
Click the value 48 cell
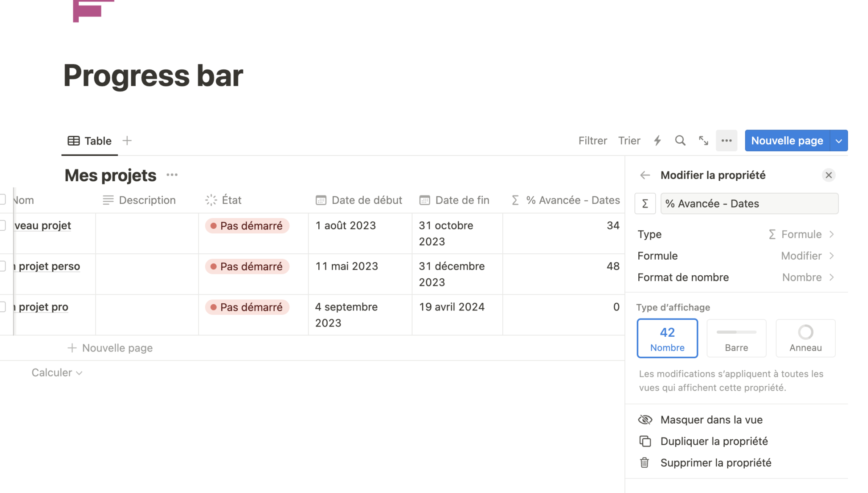[x=564, y=274]
